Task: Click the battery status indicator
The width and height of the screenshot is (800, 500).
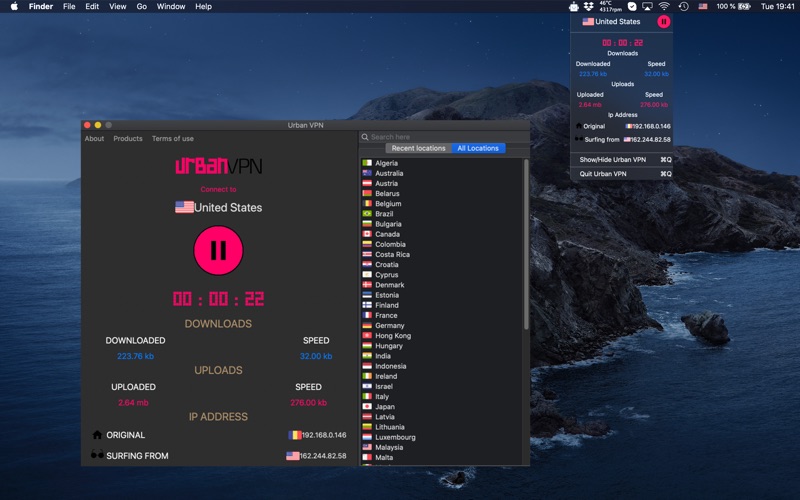Action: pos(734,6)
